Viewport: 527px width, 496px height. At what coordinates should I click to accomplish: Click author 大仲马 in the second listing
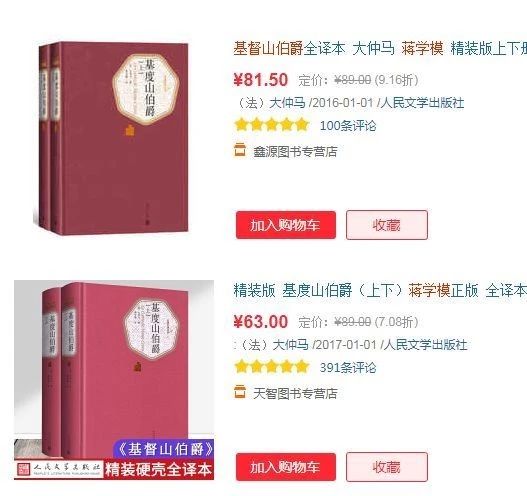(290, 344)
